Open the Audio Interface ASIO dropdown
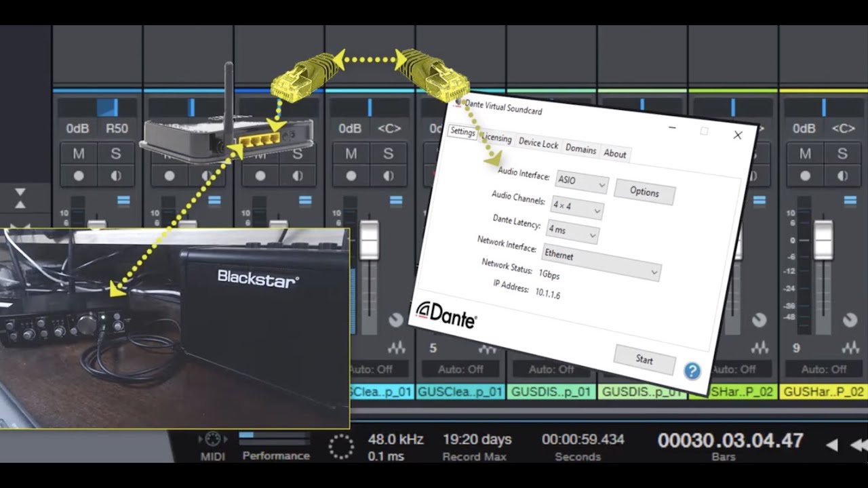 582,182
